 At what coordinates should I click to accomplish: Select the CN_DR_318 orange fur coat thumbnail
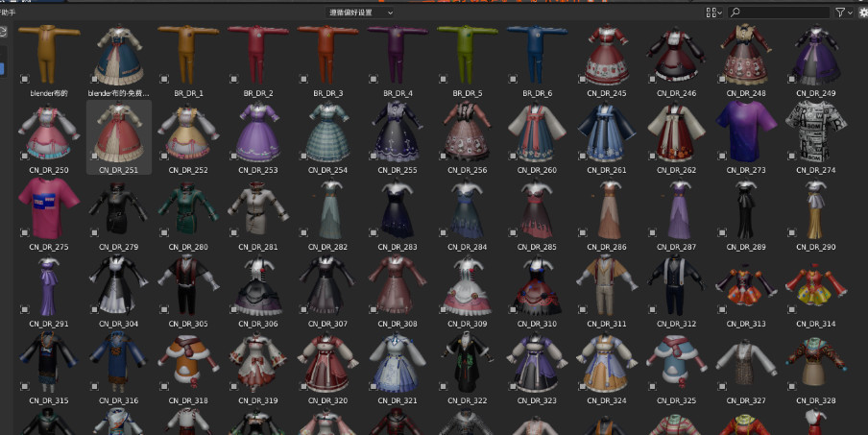coord(188,363)
